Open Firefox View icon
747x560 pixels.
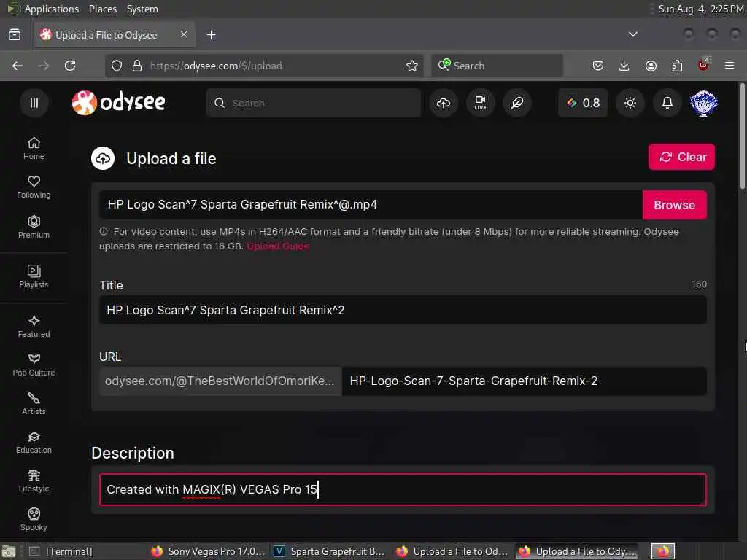(x=15, y=35)
